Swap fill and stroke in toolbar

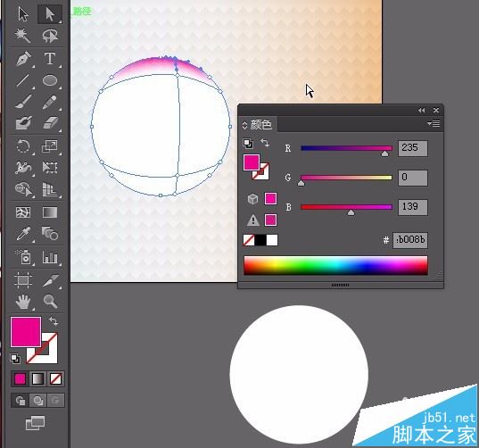coord(54,321)
